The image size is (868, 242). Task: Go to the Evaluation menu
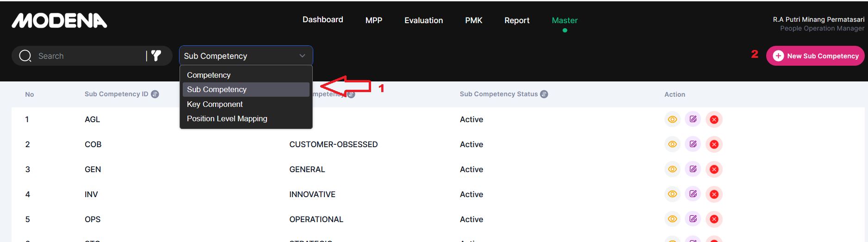coord(423,20)
